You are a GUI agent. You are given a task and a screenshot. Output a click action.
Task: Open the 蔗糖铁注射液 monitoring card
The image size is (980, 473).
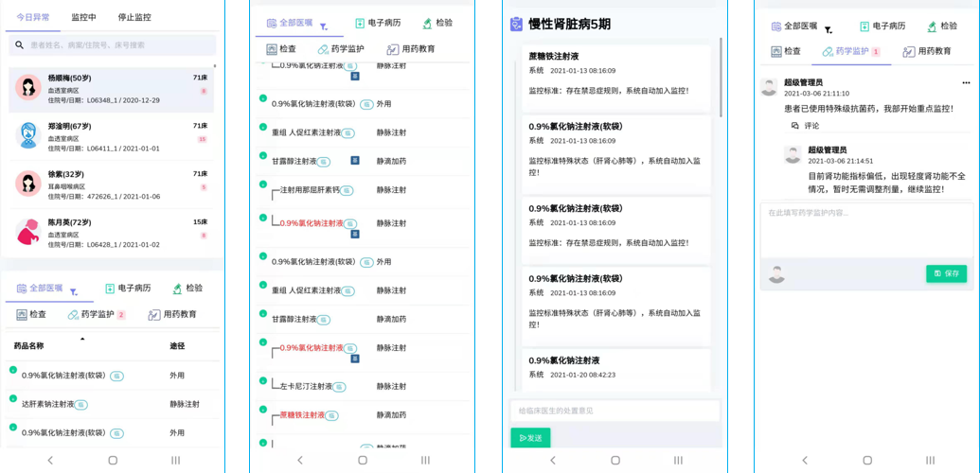coord(615,79)
